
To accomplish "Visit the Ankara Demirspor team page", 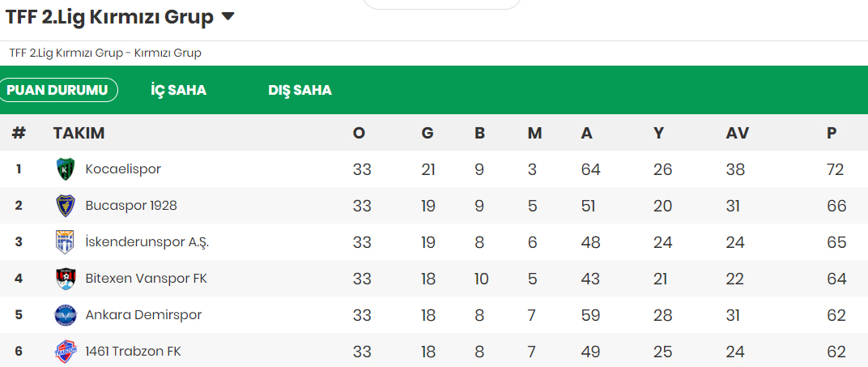I will pos(143,315).
